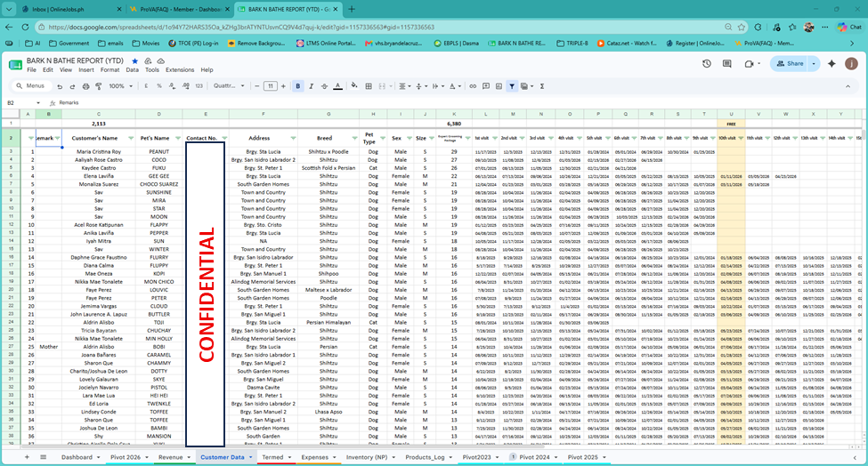Open Pet's Name column filter arrow
The image size is (868, 466).
coord(178,138)
